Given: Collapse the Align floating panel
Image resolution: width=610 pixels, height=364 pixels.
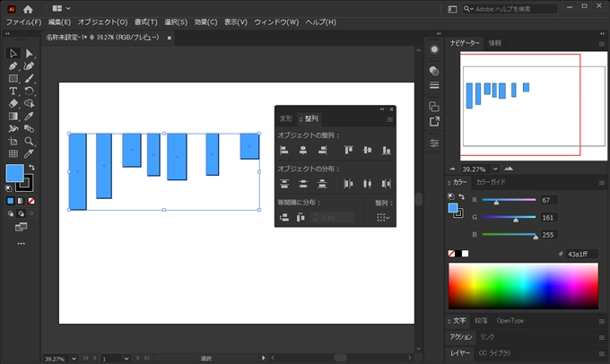Looking at the screenshot, I should tap(382, 109).
